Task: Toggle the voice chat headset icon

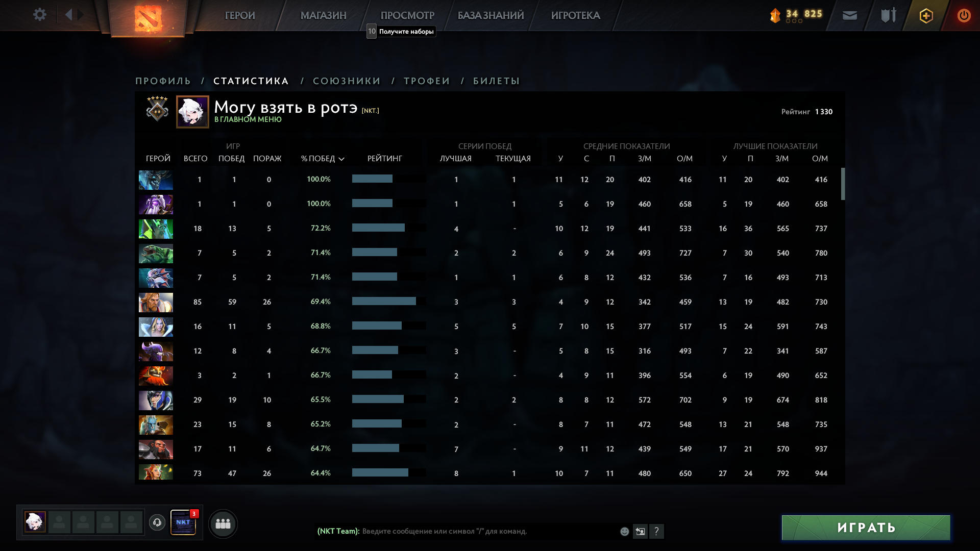Action: coord(157,522)
